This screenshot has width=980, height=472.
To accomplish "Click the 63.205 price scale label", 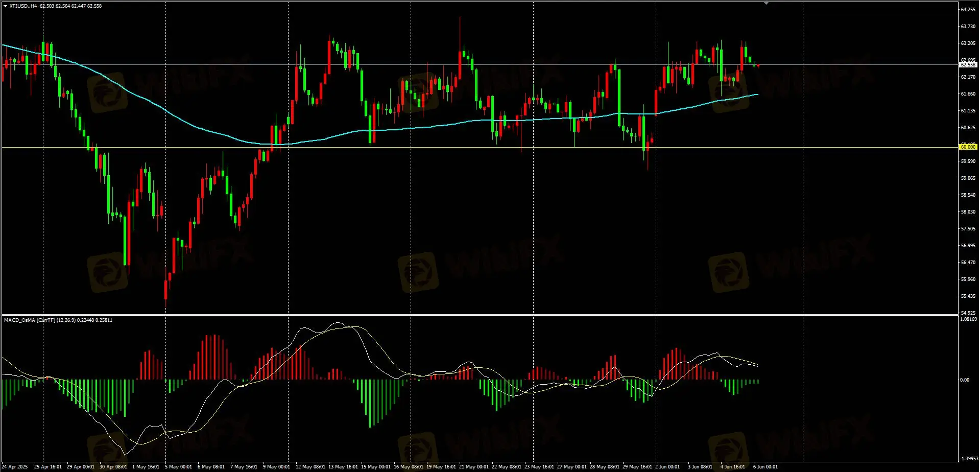I will [968, 43].
